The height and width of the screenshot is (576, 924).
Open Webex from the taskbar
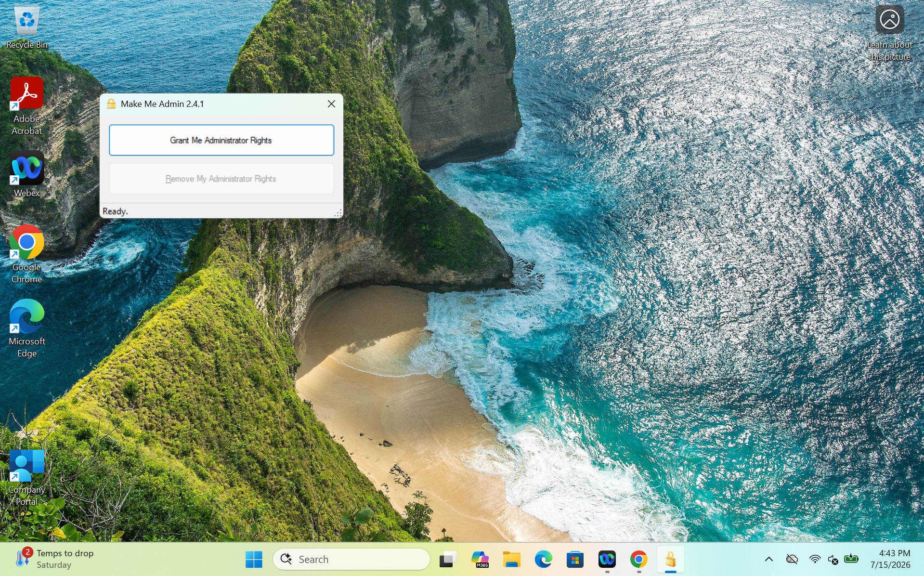[x=607, y=559]
